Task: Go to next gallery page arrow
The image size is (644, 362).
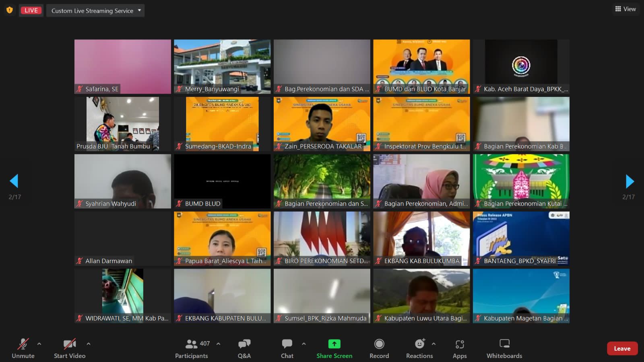Action: point(630,181)
